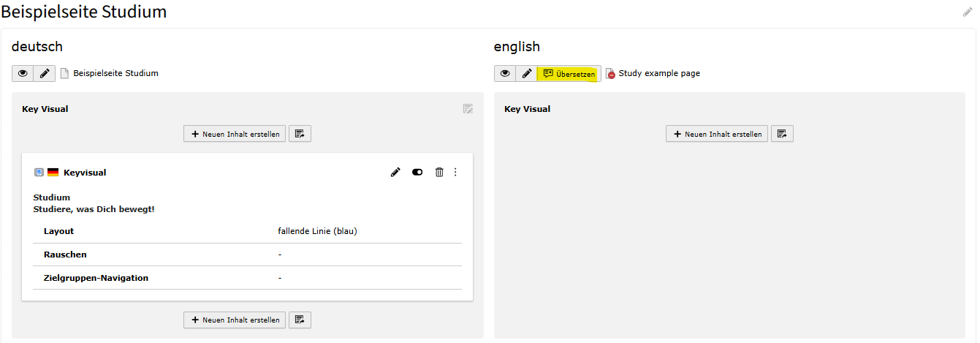Open the Keyvisual more options menu
The width and height of the screenshot is (980, 343).
pos(455,173)
